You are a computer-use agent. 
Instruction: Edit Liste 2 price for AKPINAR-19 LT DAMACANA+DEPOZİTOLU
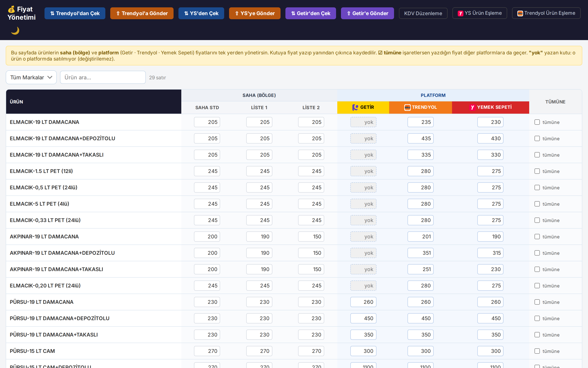tap(311, 253)
